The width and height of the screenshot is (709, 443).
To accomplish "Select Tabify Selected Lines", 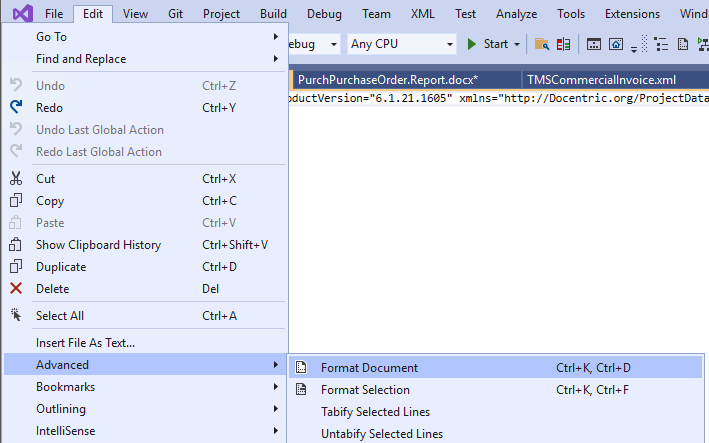I will click(x=375, y=412).
